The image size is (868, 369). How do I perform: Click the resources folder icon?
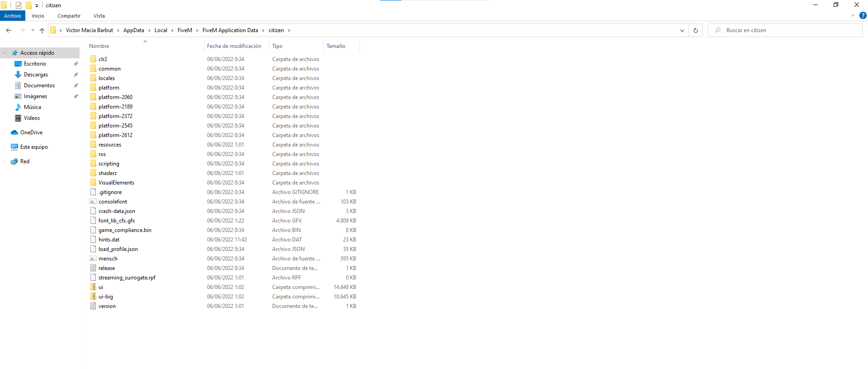93,145
